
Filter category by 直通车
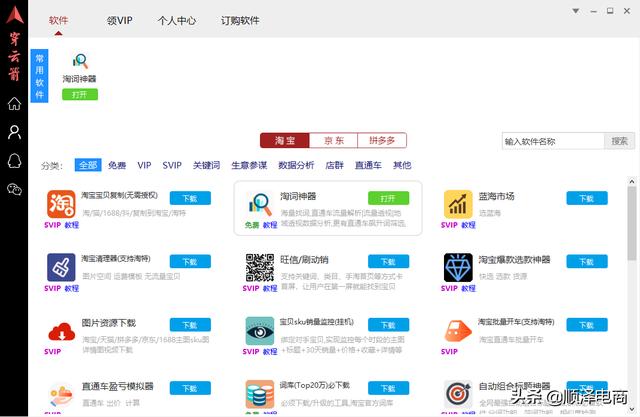point(368,165)
